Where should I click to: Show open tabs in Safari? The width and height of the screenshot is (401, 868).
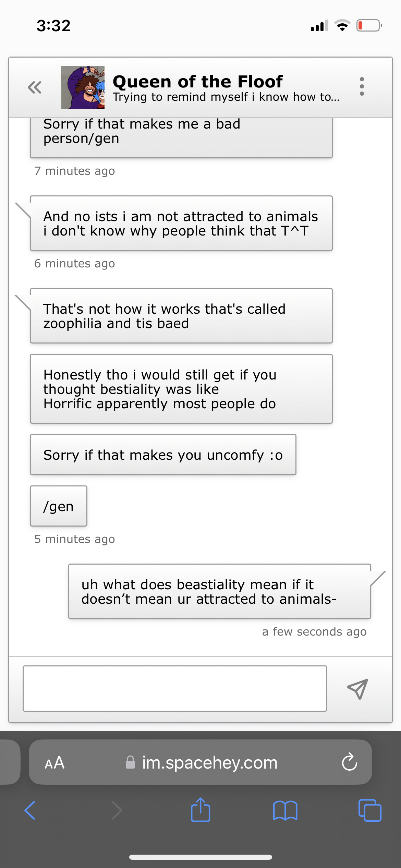[369, 810]
